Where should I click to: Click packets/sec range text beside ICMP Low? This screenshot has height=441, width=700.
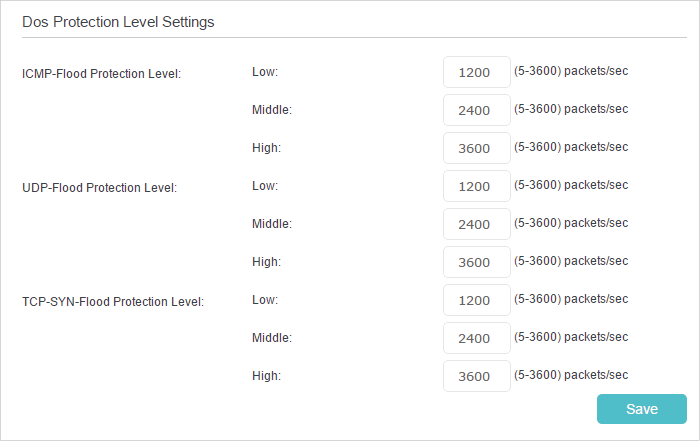pos(571,71)
